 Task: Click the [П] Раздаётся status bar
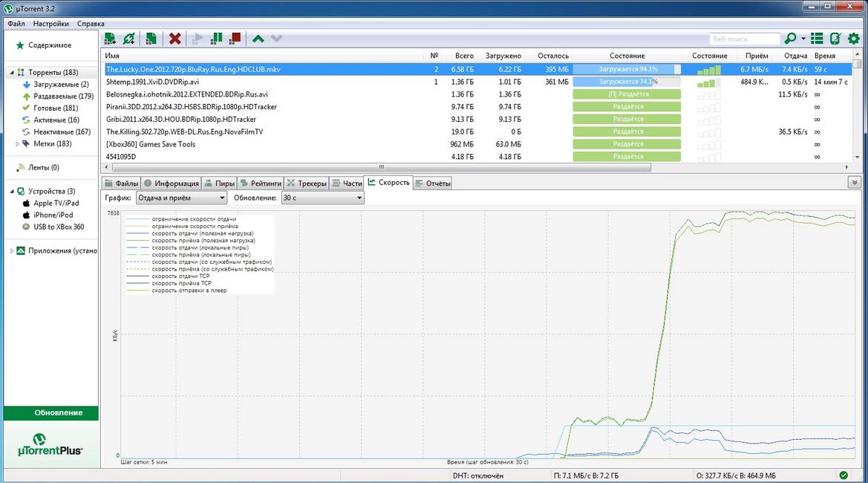tap(627, 94)
